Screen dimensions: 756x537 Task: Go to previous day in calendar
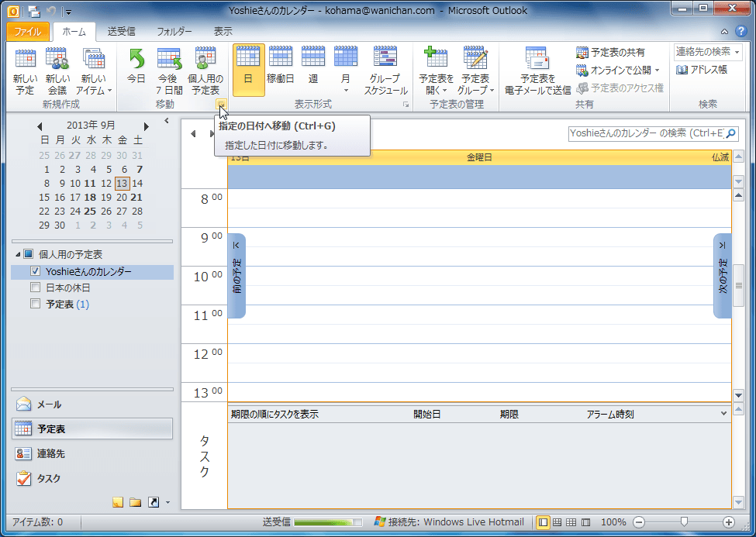pyautogui.click(x=193, y=133)
